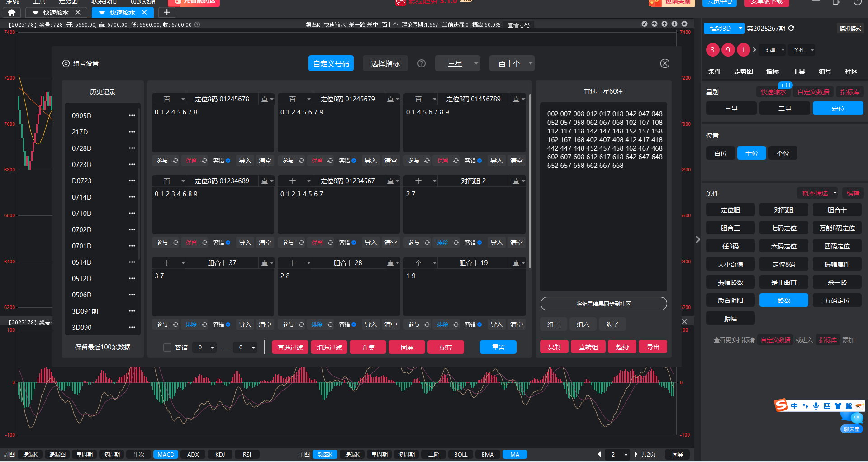Enable the 容错 checkbox in the bottom bar
The image size is (868, 462).
(x=167, y=348)
